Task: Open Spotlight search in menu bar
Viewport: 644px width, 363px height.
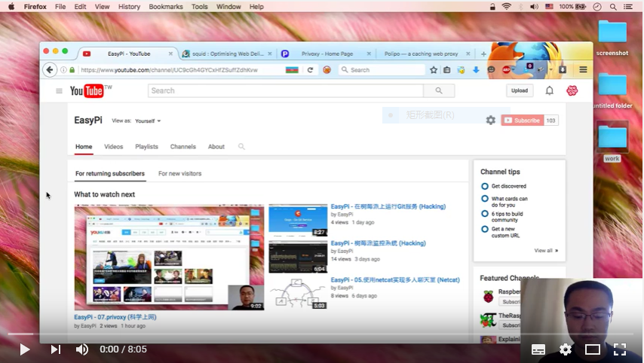Action: point(613,7)
